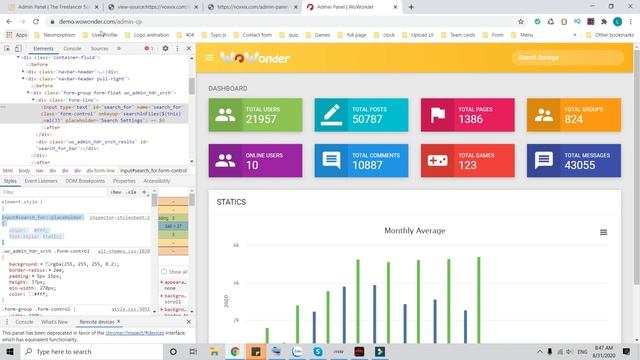640x360 pixels.
Task: Click the Online Users people icon
Action: pyautogui.click(x=225, y=161)
